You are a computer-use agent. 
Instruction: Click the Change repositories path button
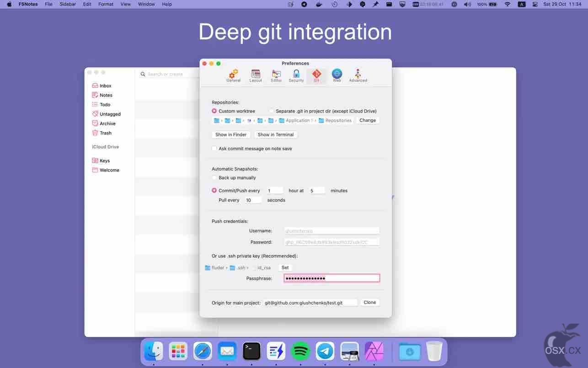point(368,120)
